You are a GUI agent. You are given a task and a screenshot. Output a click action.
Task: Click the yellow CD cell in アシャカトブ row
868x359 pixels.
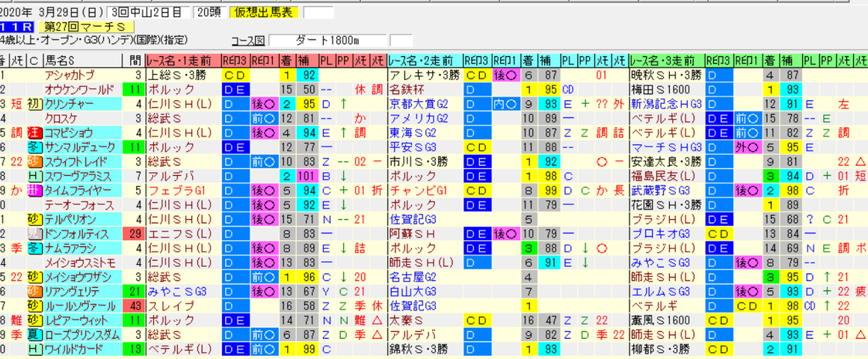pyautogui.click(x=235, y=75)
